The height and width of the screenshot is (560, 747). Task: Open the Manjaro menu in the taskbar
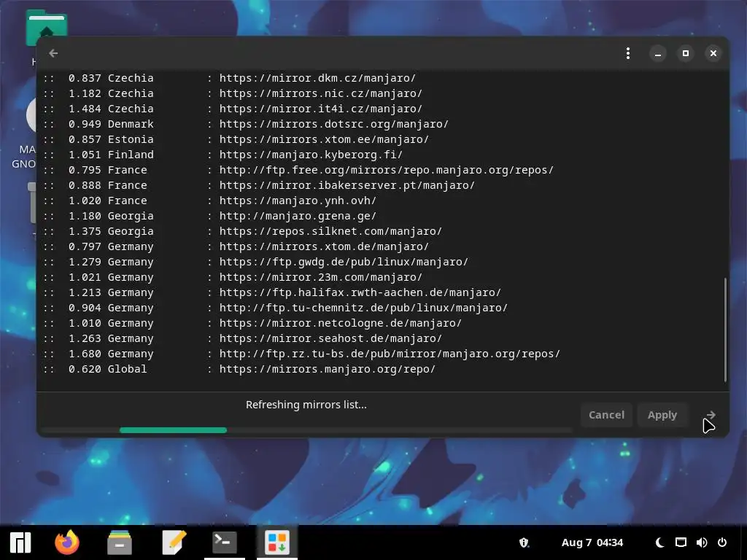point(20,542)
